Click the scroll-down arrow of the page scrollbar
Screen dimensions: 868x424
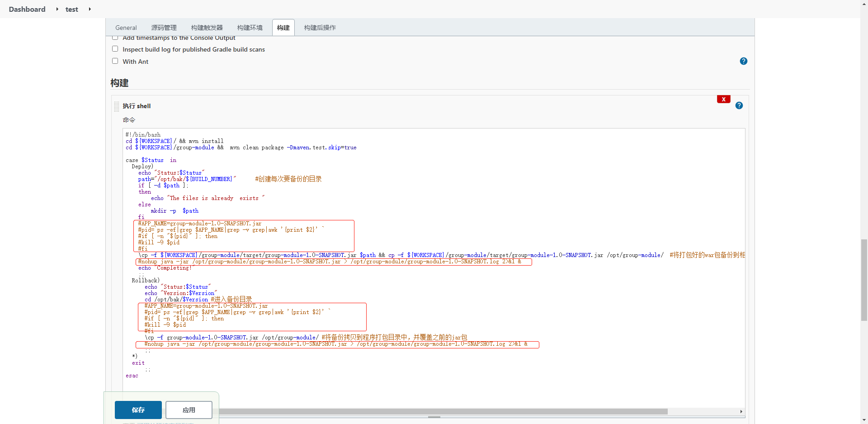click(x=864, y=420)
